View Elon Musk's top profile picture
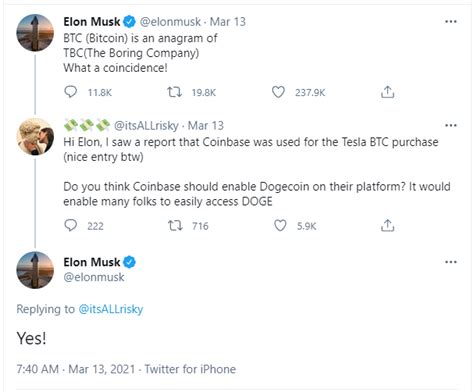This screenshot has width=474, height=392. coord(35,32)
